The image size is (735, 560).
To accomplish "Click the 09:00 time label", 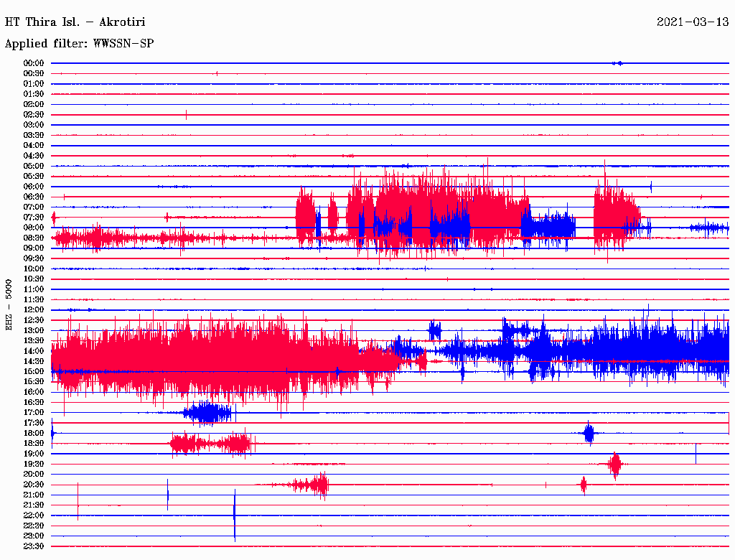I will coord(34,248).
